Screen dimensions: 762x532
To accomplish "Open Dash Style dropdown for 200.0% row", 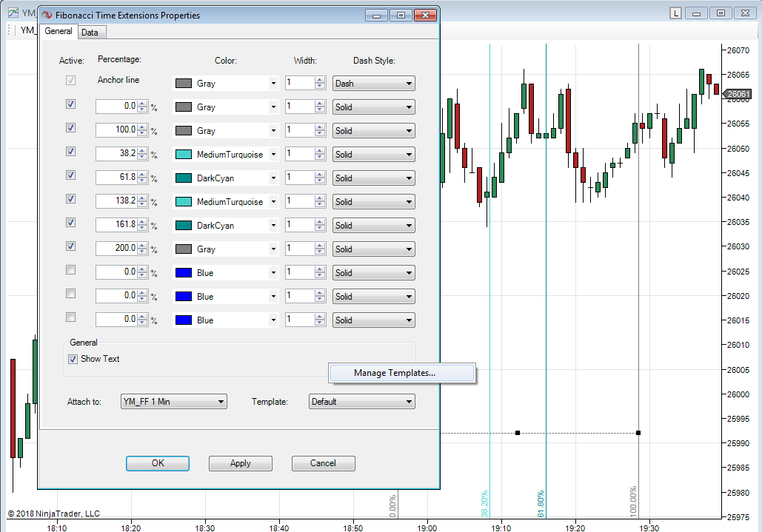I will (373, 249).
